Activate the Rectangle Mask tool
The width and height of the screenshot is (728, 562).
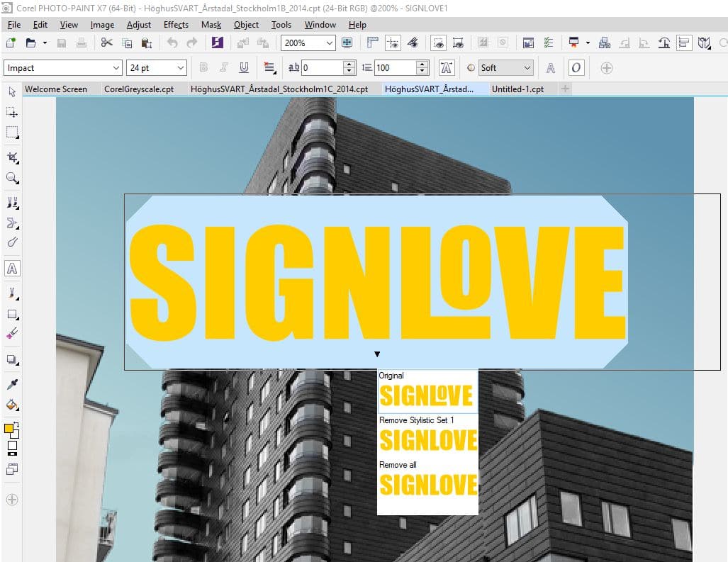point(12,133)
